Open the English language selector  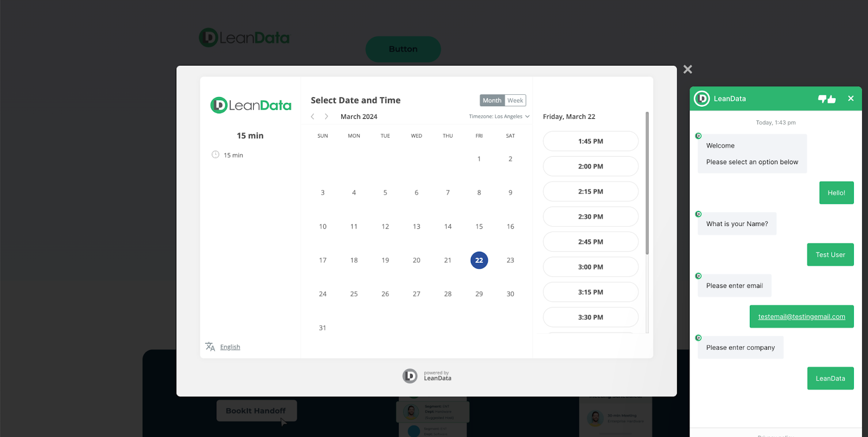(x=230, y=347)
